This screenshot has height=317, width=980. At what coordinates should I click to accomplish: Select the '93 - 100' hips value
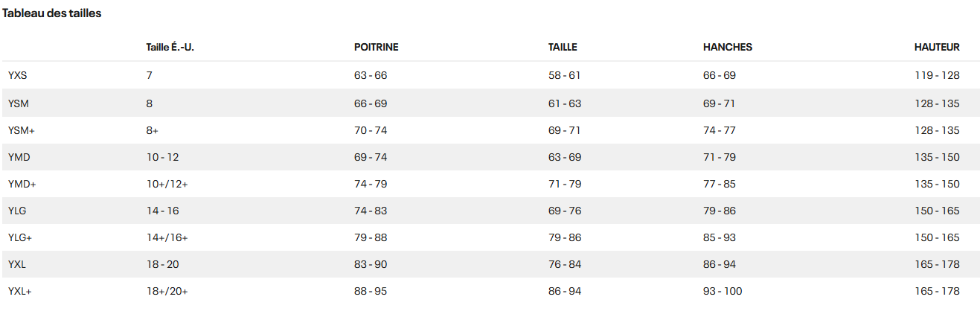pyautogui.click(x=723, y=291)
